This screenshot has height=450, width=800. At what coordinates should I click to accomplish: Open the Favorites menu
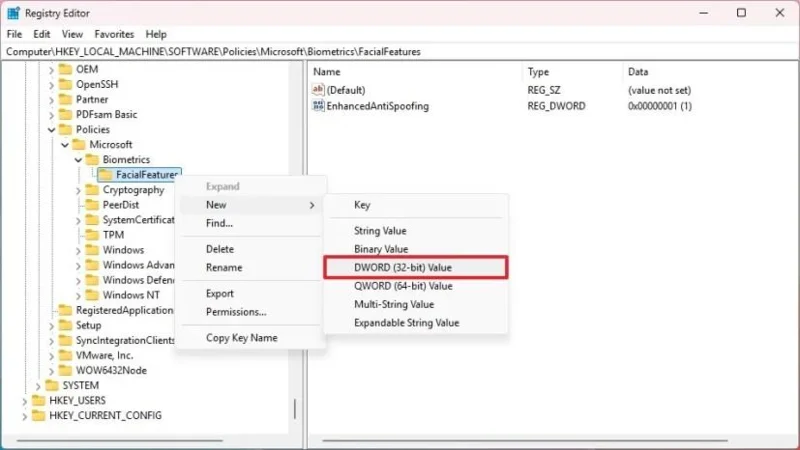114,34
